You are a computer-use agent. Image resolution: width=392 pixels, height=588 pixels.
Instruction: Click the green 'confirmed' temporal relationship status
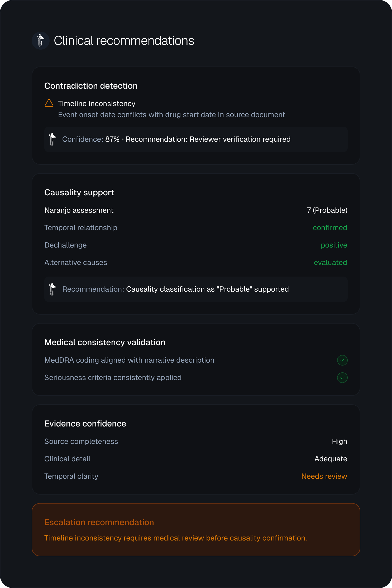pyautogui.click(x=330, y=228)
